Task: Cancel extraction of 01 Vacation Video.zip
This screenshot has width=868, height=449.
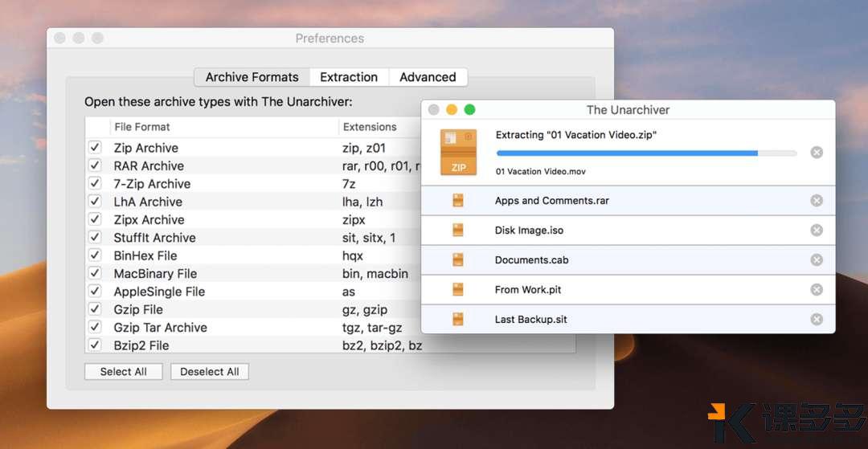Action: [x=817, y=153]
